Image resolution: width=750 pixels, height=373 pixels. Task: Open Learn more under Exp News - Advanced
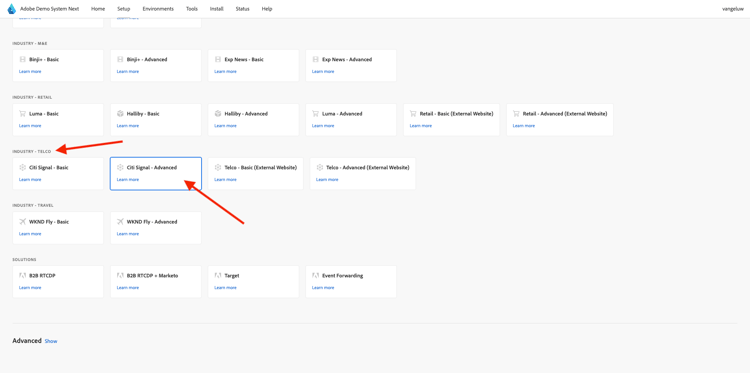click(x=323, y=72)
